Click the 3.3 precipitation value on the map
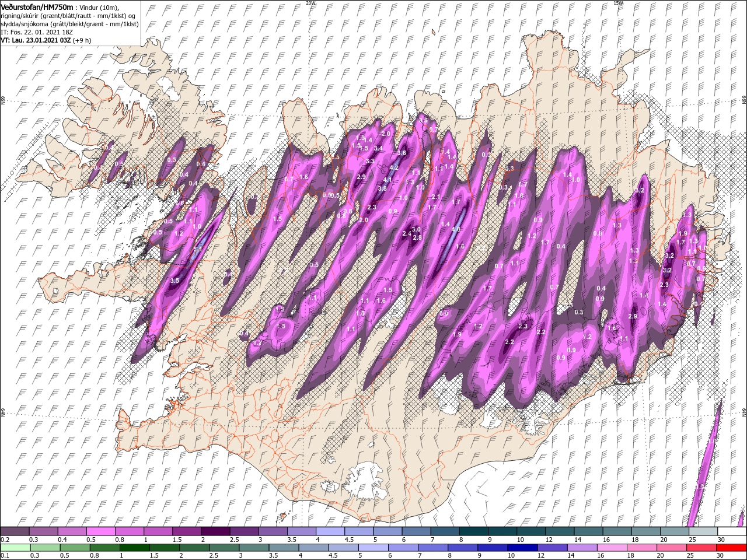This screenshot has width=747, height=560. click(369, 161)
